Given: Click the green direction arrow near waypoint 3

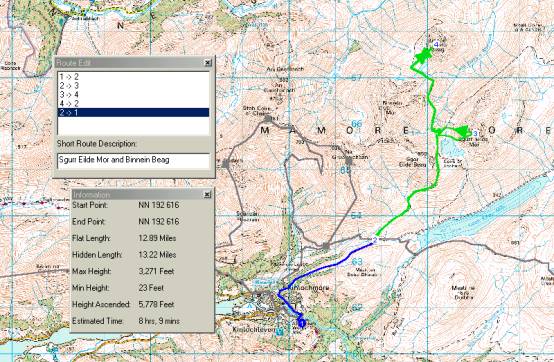Looking at the screenshot, I should pyautogui.click(x=462, y=131).
